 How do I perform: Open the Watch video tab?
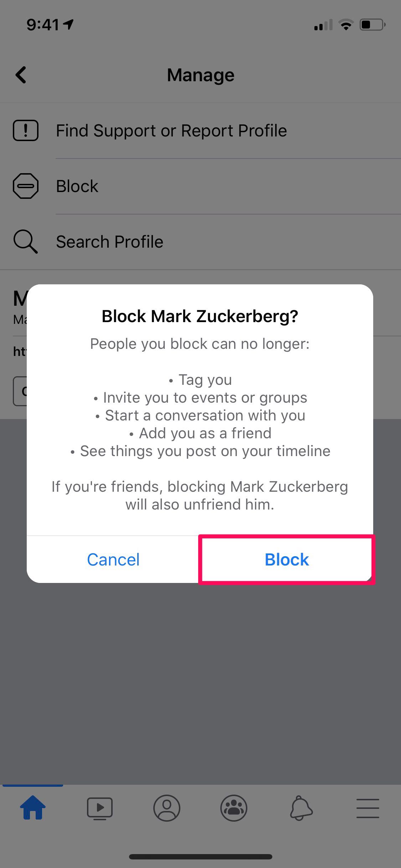(x=100, y=808)
